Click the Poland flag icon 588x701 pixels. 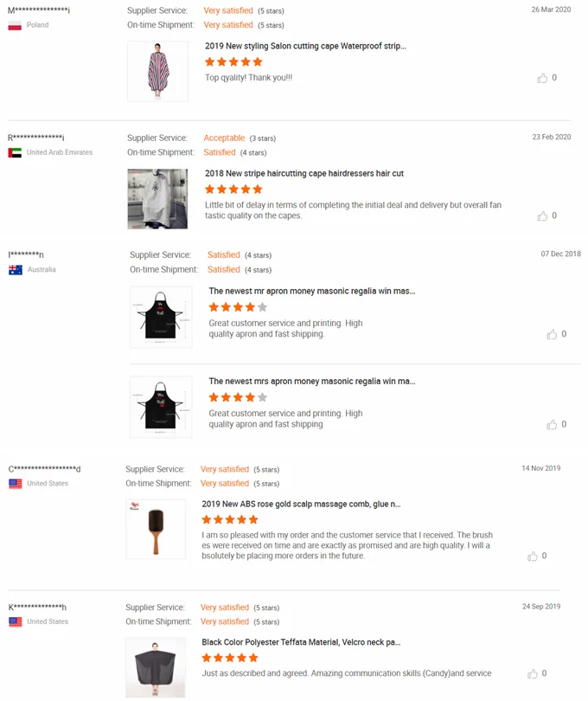click(x=15, y=26)
